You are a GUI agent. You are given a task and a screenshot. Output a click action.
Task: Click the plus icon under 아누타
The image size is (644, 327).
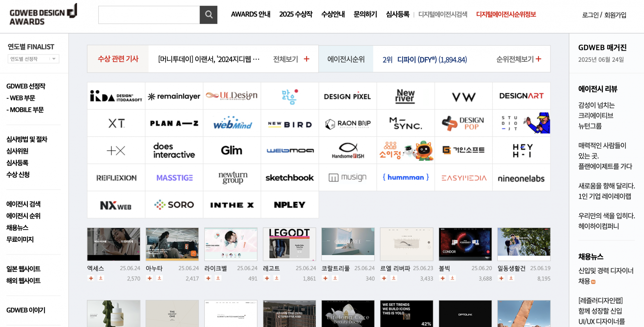(x=150, y=278)
